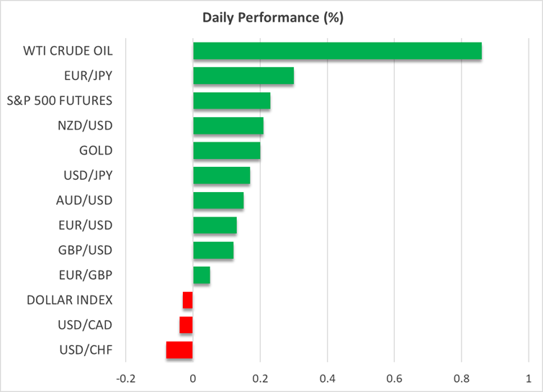The width and height of the screenshot is (543, 392).
Task: Select the GOLD performance bar
Action: pyautogui.click(x=227, y=150)
